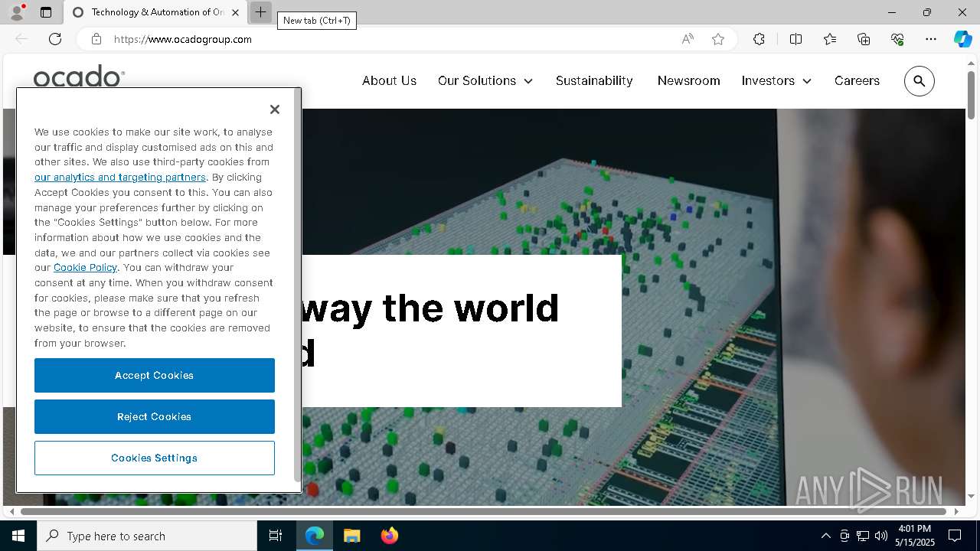
Task: Open the Newsroom page
Action: pos(688,80)
